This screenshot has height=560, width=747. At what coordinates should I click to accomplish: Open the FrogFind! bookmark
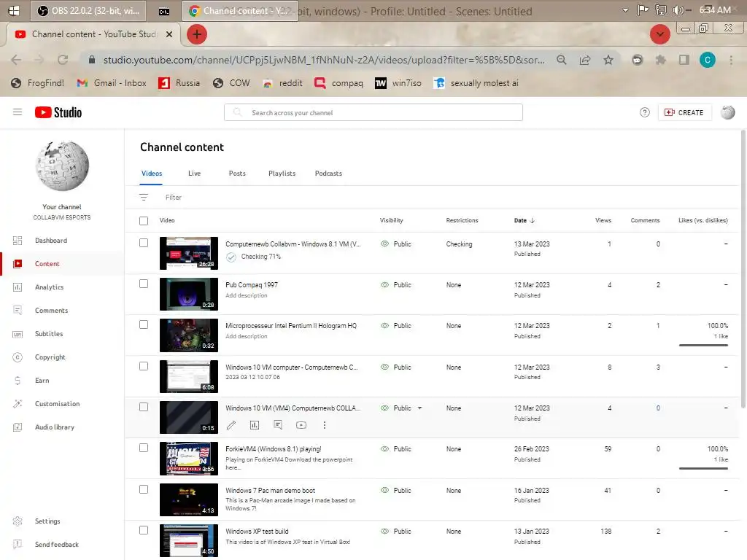coord(38,83)
